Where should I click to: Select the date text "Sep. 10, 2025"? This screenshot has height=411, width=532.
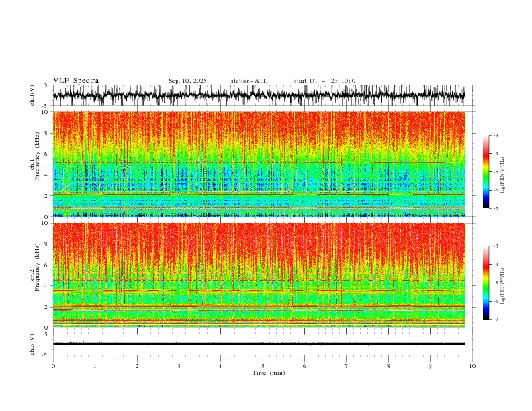coord(187,81)
